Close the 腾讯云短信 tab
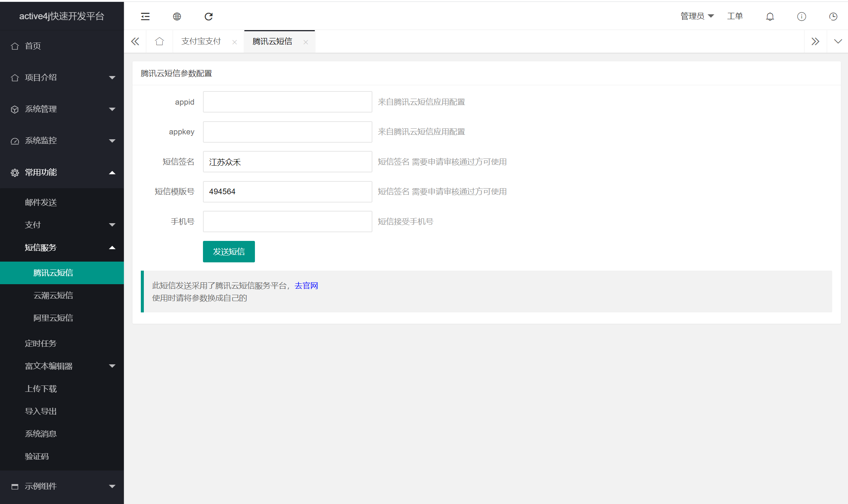 [306, 42]
